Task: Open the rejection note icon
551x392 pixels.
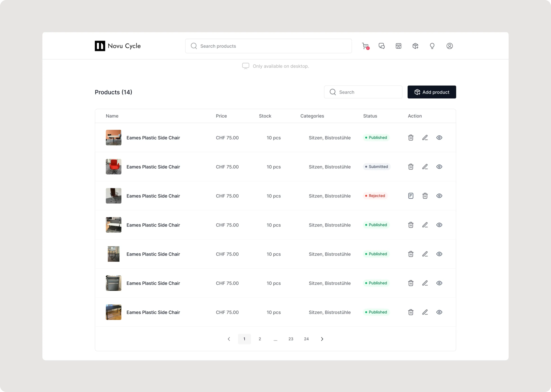Action: pos(411,196)
